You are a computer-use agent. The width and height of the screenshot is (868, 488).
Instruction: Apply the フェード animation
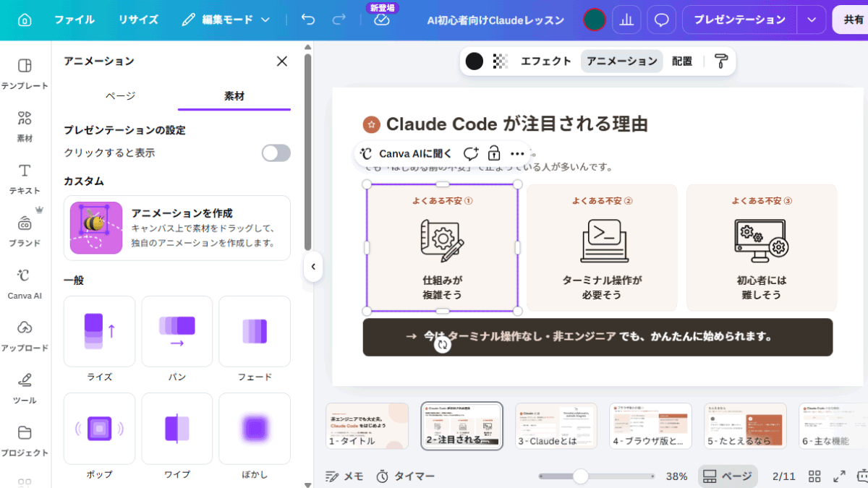click(255, 331)
